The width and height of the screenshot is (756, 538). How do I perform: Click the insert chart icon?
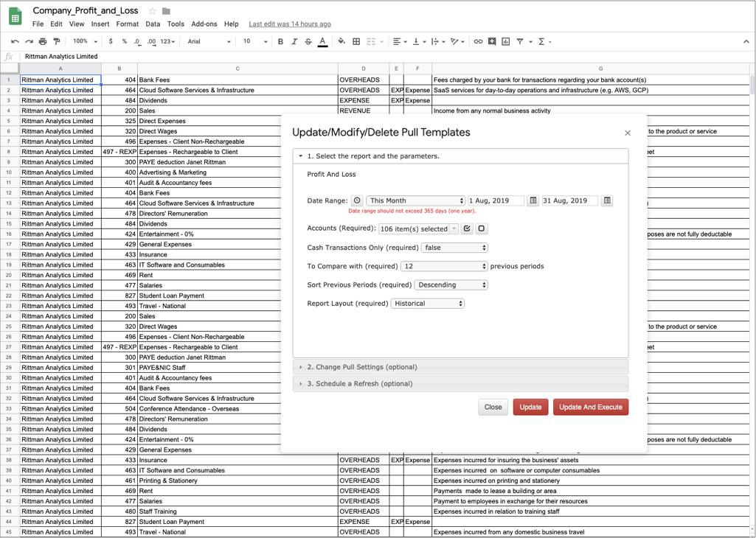click(x=505, y=42)
